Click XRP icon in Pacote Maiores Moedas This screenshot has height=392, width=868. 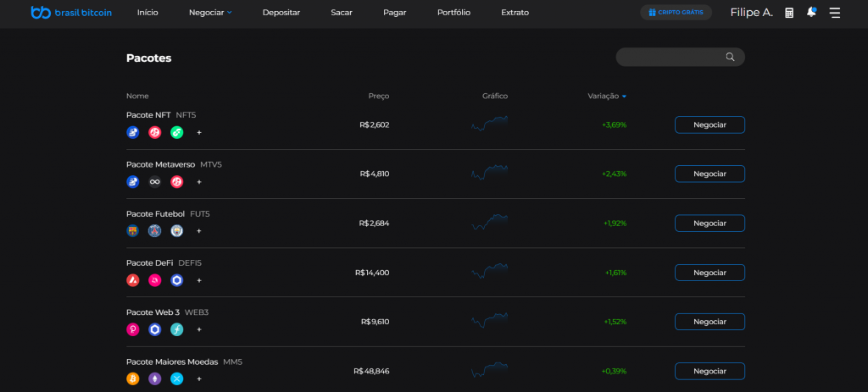coord(176,378)
